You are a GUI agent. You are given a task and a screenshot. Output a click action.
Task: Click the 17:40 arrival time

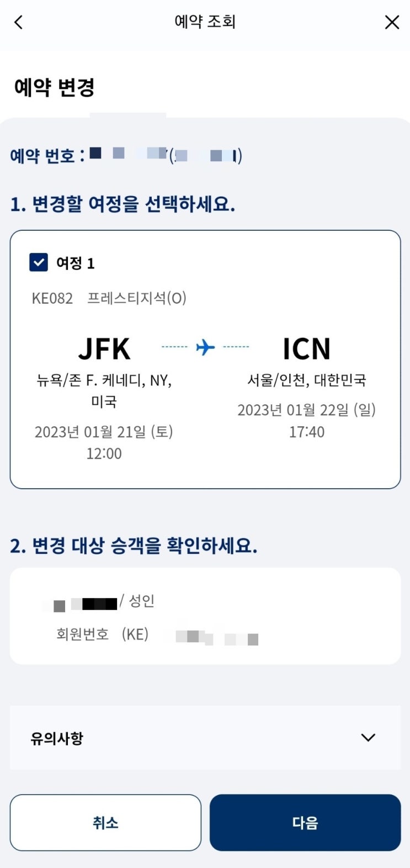[307, 432]
